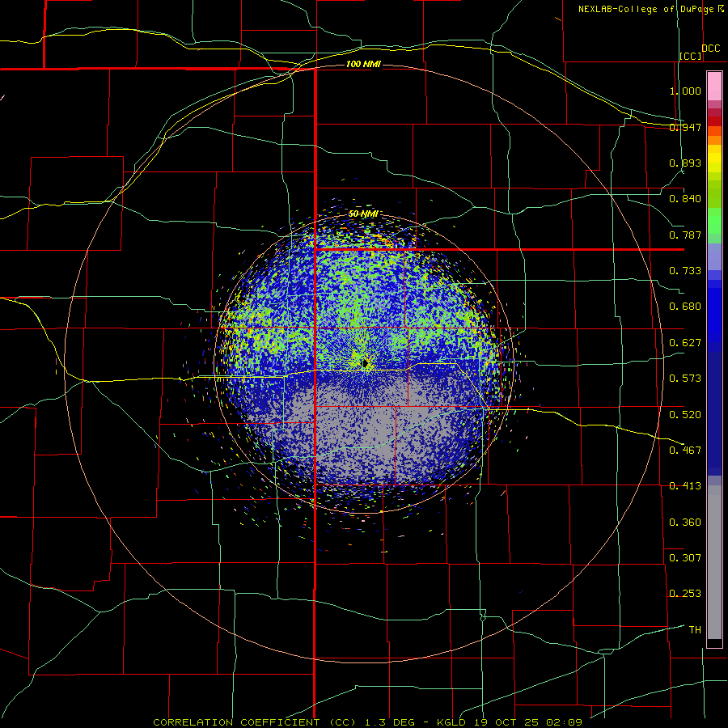Click the [CC] units label
This screenshot has height=728, width=728.
tap(691, 56)
